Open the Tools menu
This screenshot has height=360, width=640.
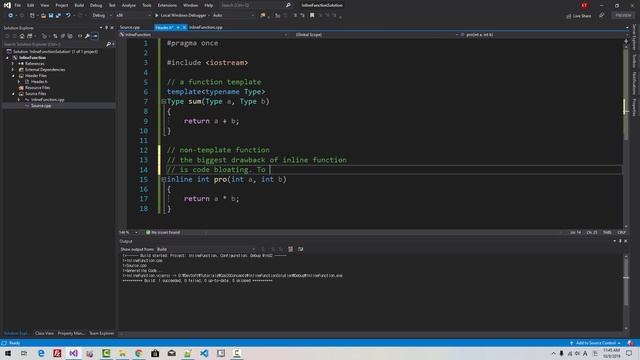147,5
